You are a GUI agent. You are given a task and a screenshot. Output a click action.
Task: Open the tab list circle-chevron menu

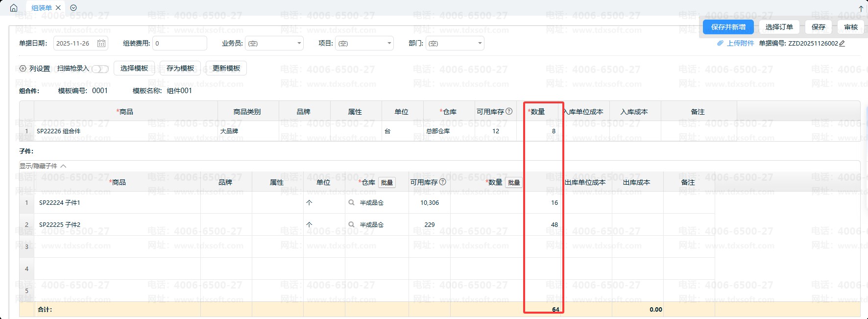73,8
